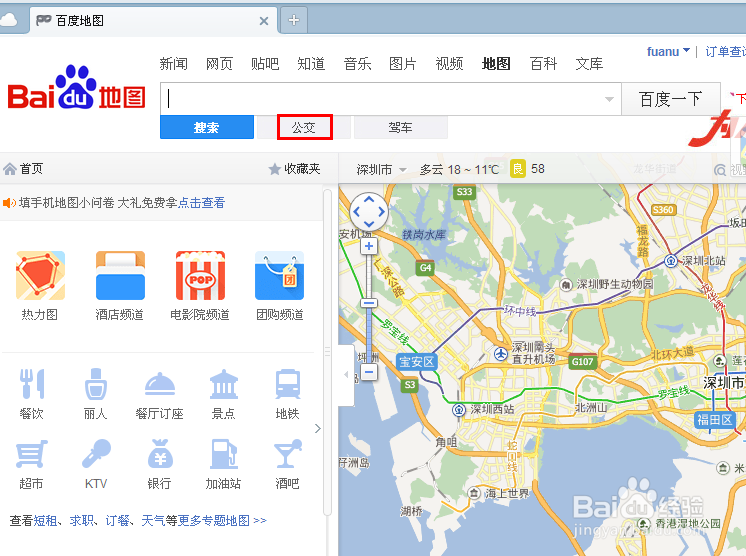746x556 pixels.
Task: Click the map zoom slider track
Action: (x=369, y=309)
